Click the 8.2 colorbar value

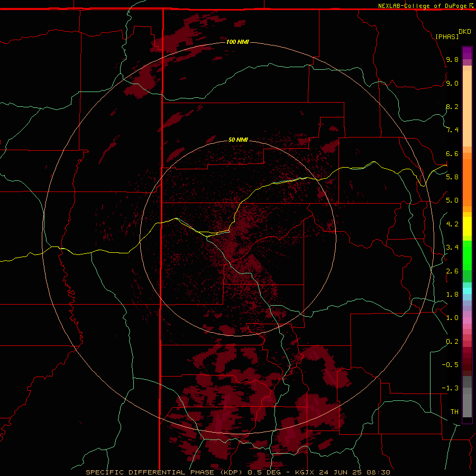pos(452,106)
